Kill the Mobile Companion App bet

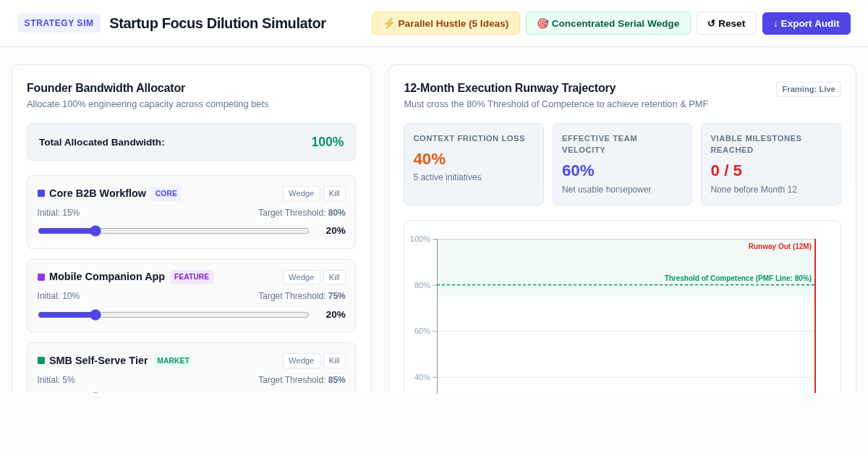coord(334,277)
